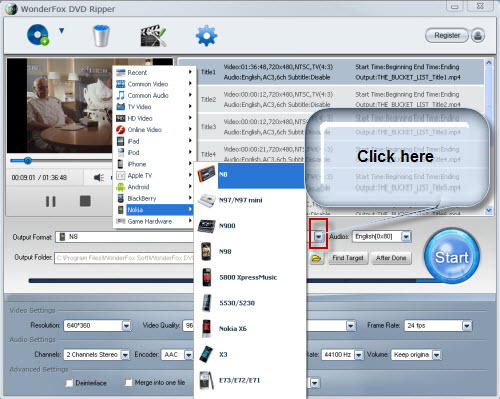Open the Encoder AAC dropdown
The width and height of the screenshot is (500, 399).
point(189,355)
